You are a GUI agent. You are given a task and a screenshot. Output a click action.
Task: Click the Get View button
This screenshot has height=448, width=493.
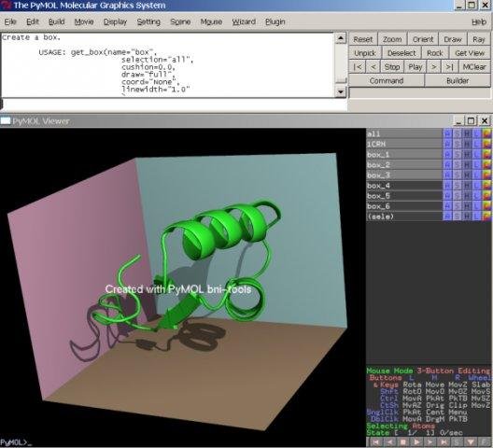470,53
